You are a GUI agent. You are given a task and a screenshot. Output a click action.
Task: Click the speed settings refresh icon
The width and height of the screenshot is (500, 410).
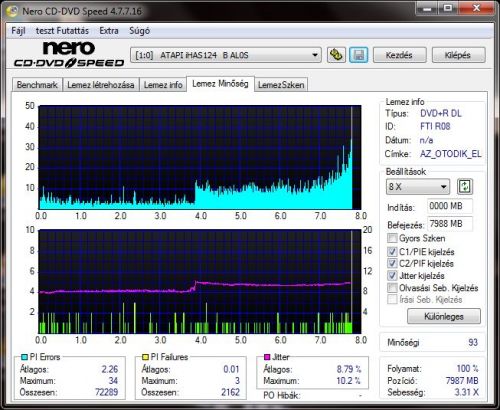(x=465, y=187)
